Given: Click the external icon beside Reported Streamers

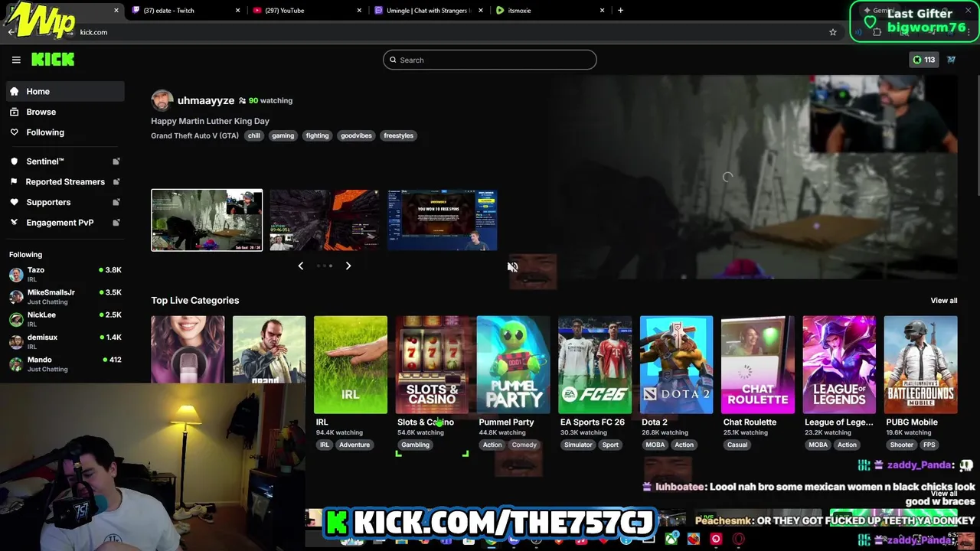Looking at the screenshot, I should pos(116,181).
